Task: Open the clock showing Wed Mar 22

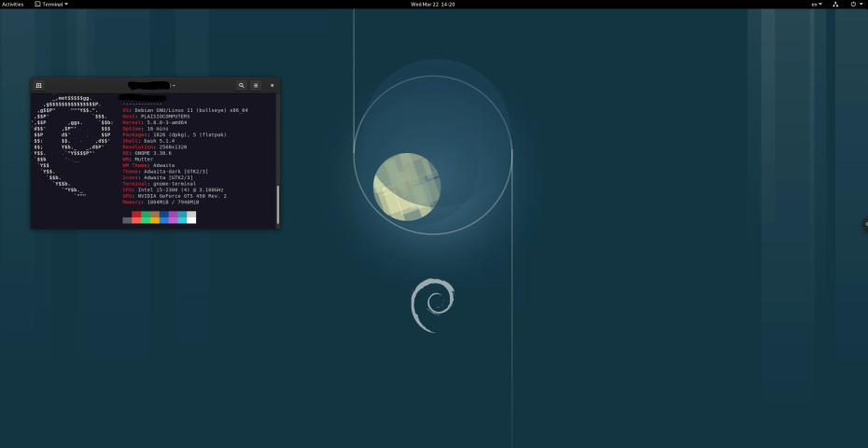Action: tap(434, 5)
